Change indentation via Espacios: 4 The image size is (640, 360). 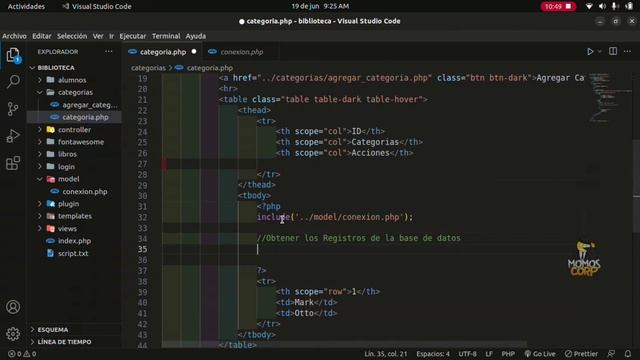[433, 354]
